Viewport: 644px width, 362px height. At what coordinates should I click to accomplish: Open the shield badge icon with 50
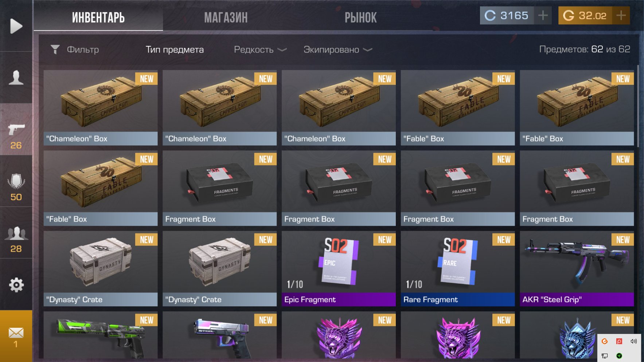[x=16, y=181]
